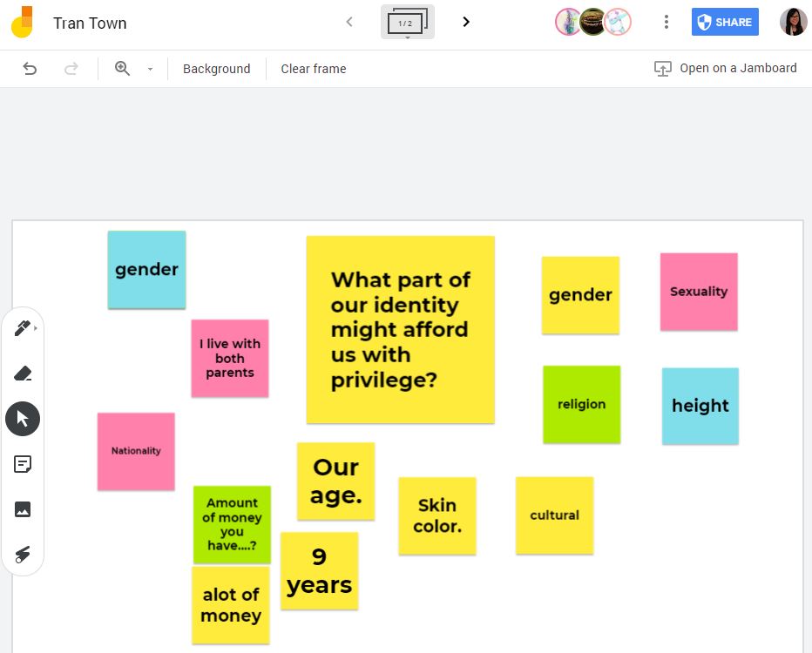Select the 'I live with both parents' note
Viewport: 812px width, 653px height.
[230, 359]
